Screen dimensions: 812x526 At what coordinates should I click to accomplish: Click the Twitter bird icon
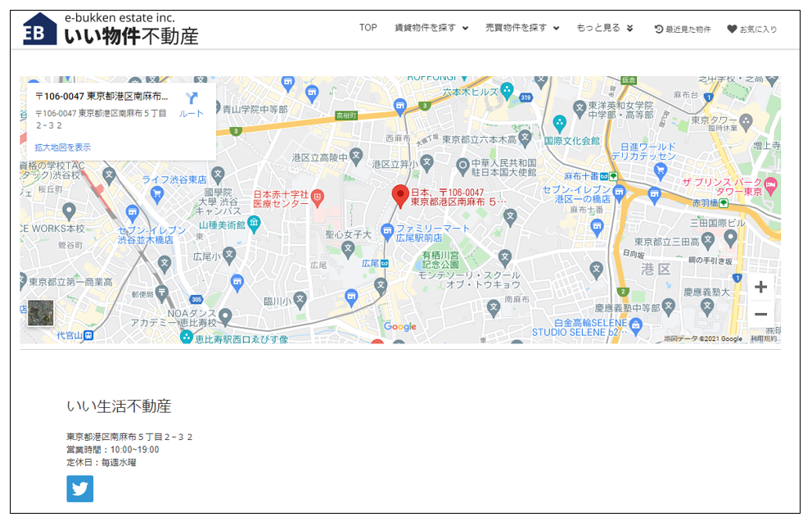click(x=80, y=489)
